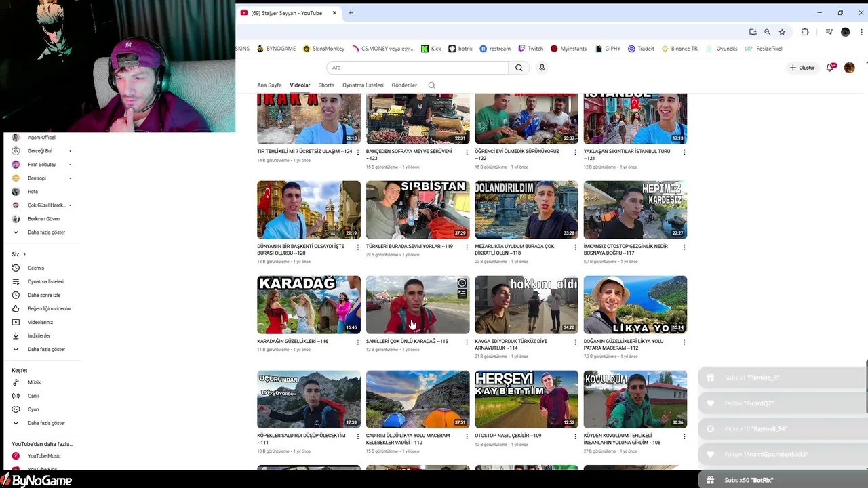Open HERŞEYİ KAYBETTİM otostop video thumbnail

[x=526, y=399]
